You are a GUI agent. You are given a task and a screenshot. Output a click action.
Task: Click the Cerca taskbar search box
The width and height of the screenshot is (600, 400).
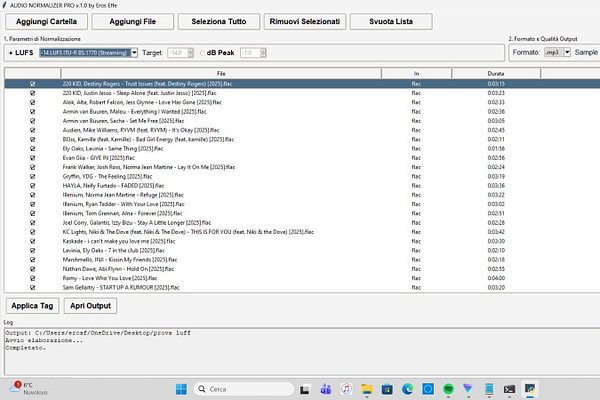tap(244, 389)
